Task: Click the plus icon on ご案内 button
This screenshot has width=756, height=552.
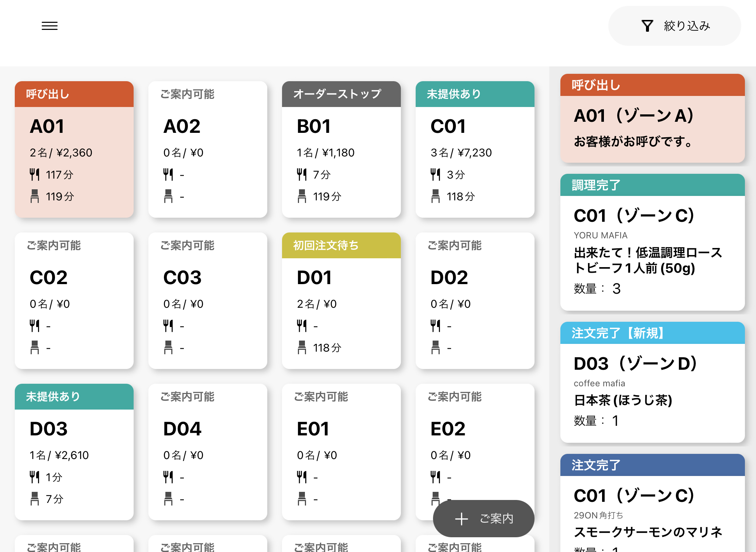Action: (x=461, y=519)
